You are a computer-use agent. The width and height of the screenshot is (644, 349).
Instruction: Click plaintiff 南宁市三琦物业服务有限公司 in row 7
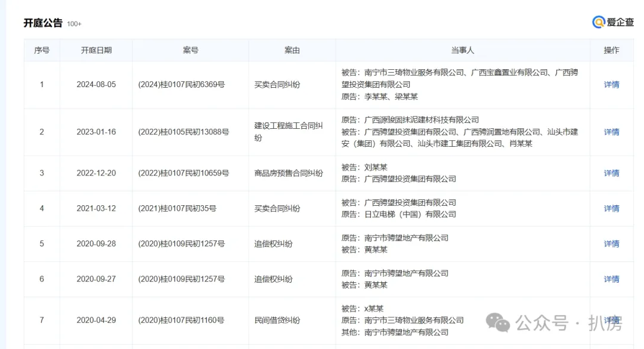pos(414,320)
